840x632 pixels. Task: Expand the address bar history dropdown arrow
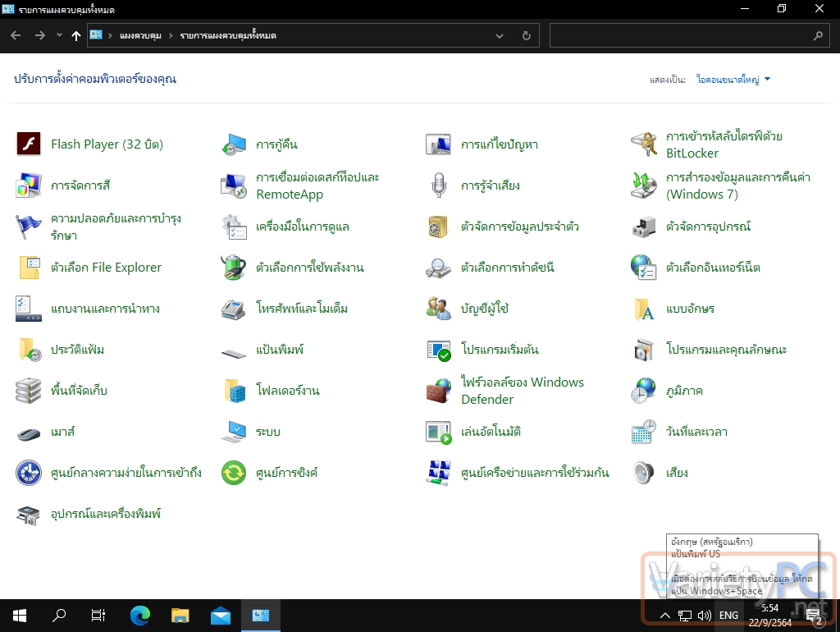[500, 36]
